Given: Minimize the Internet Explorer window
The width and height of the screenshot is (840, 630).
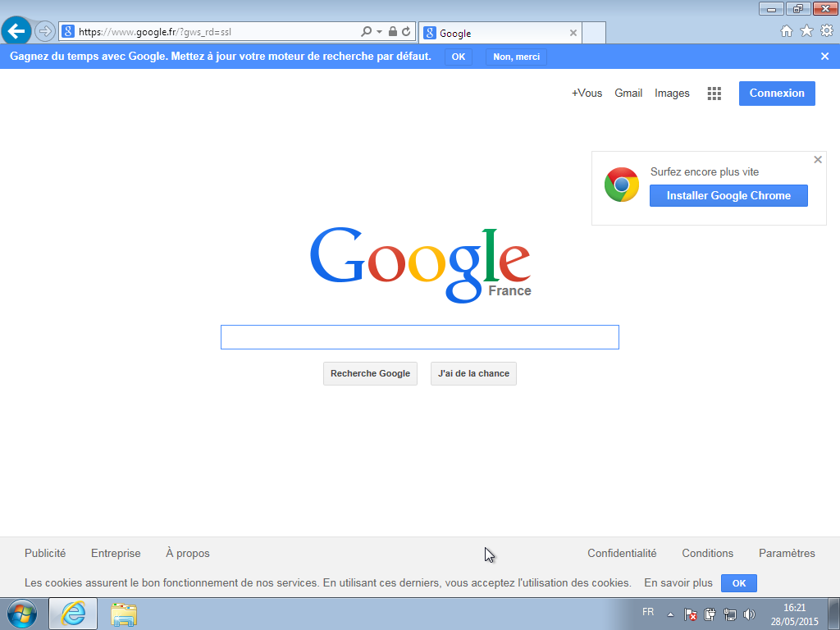Looking at the screenshot, I should [x=771, y=8].
